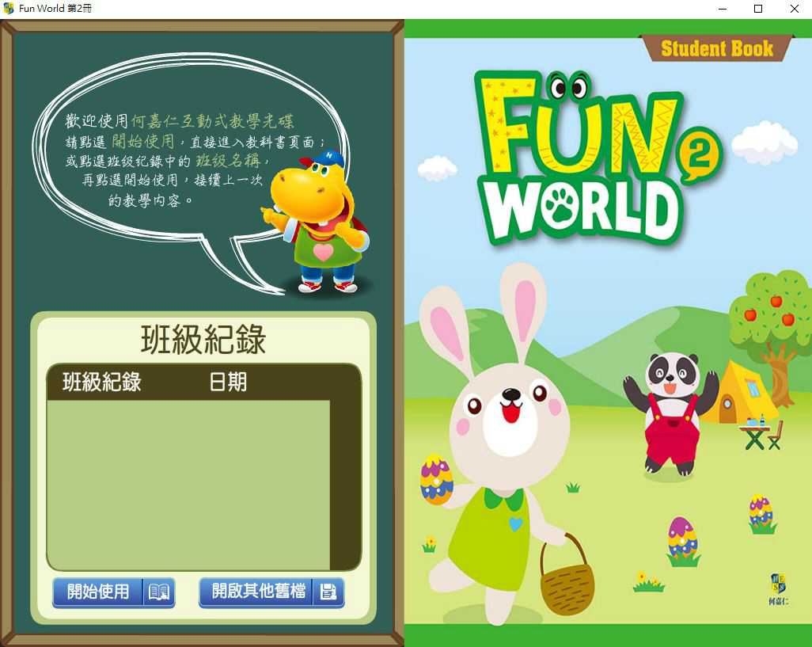Click the class record list scrollbar track

[343, 485]
